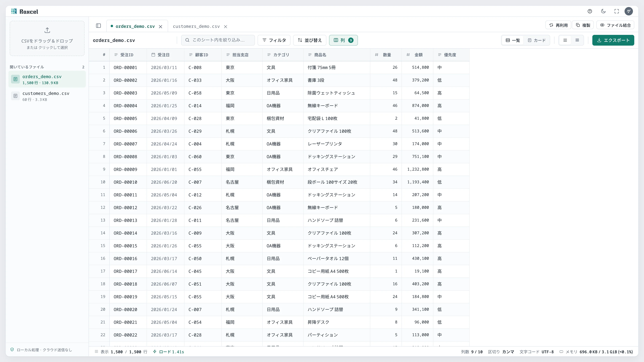644x362 pixels.
Task: Focus the このシート内を絞り込み search field
Action: [218, 40]
